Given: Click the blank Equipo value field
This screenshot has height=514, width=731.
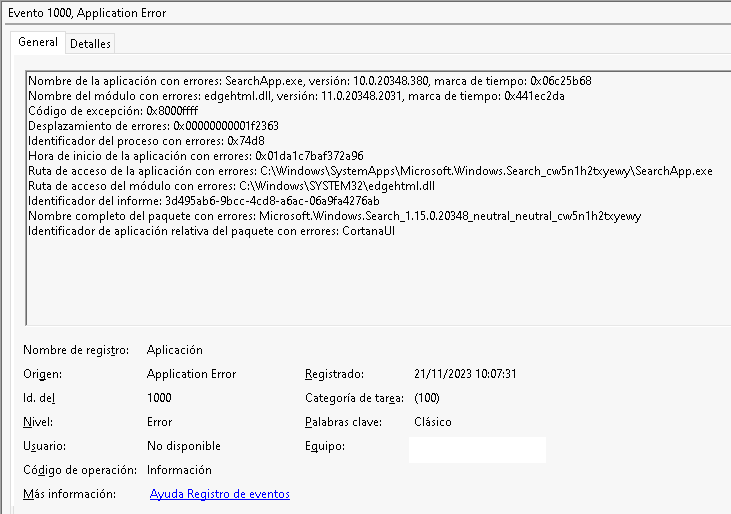Looking at the screenshot, I should click(x=477, y=450).
